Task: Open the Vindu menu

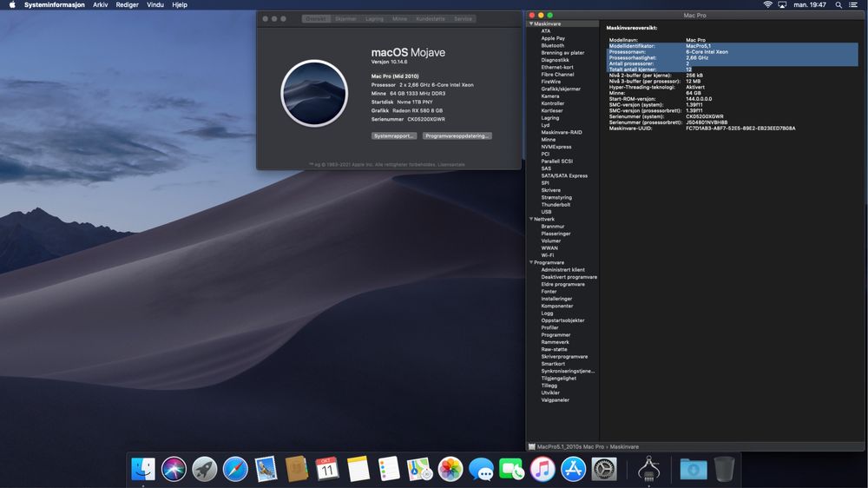Action: (x=155, y=4)
